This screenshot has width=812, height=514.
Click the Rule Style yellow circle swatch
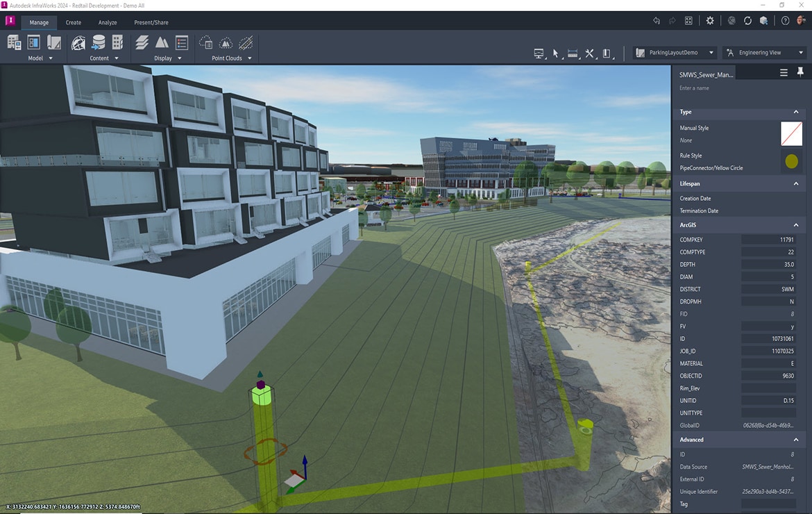pyautogui.click(x=791, y=162)
